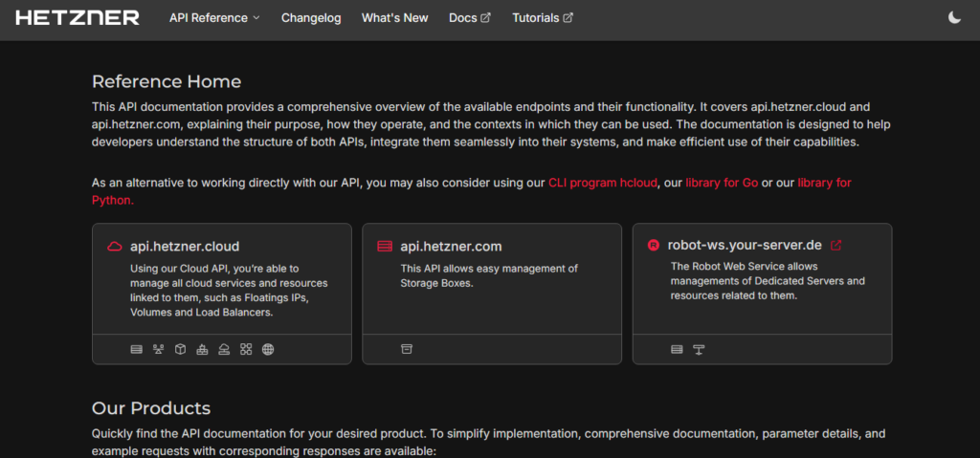Image resolution: width=980 pixels, height=458 pixels.
Task: Toggle dark mode moon icon
Action: tap(954, 18)
